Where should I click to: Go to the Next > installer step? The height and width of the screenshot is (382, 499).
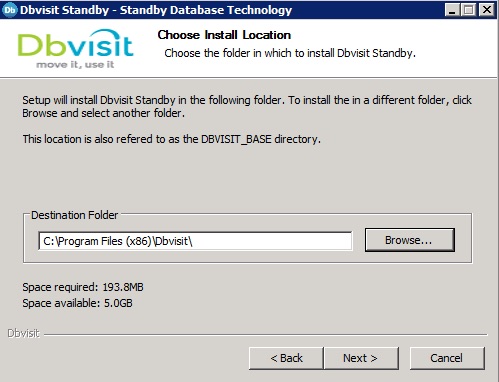[x=361, y=358]
